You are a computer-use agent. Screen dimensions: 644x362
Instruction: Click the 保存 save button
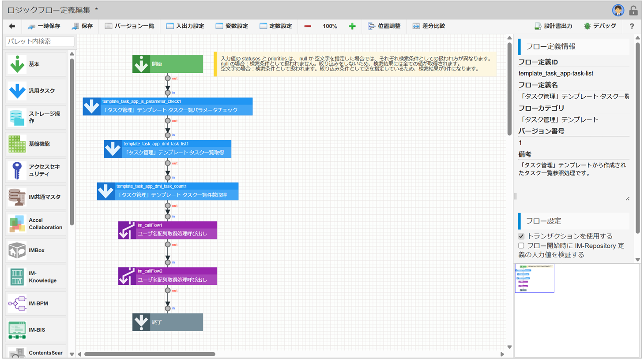coord(83,26)
